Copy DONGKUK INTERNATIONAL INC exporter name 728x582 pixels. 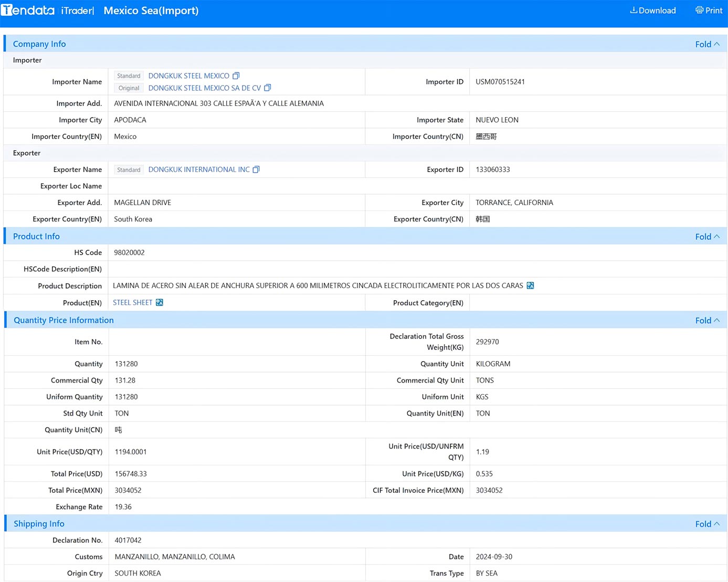pos(256,170)
